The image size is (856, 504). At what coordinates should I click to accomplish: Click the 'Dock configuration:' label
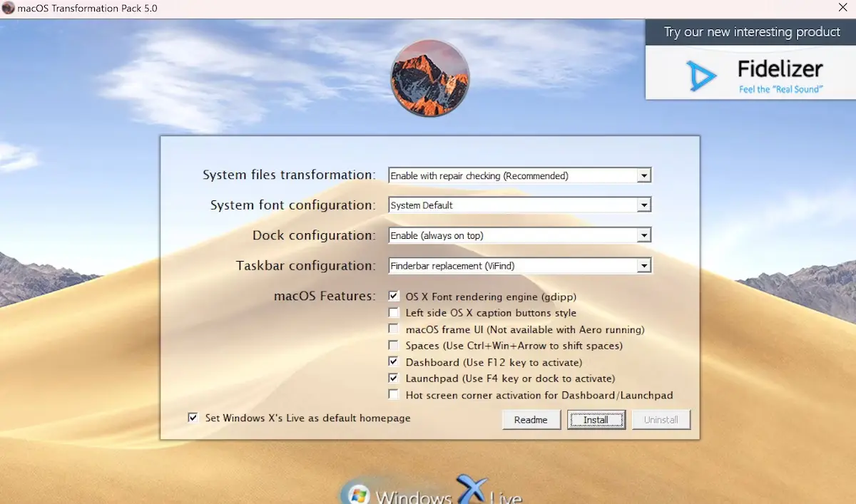pyautogui.click(x=314, y=235)
